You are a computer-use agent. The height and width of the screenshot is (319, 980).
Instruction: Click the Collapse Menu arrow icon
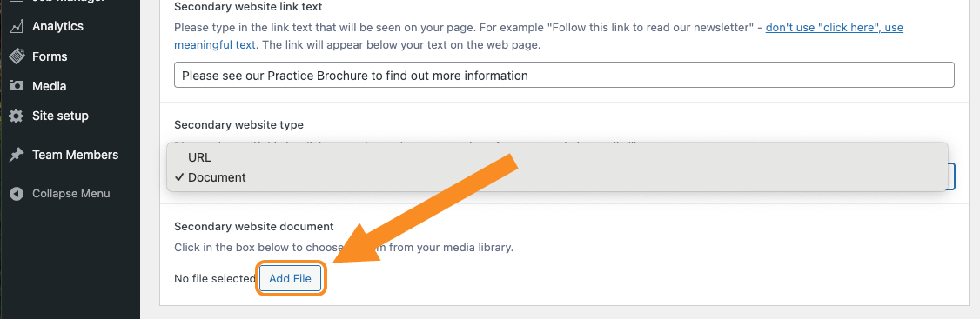17,194
